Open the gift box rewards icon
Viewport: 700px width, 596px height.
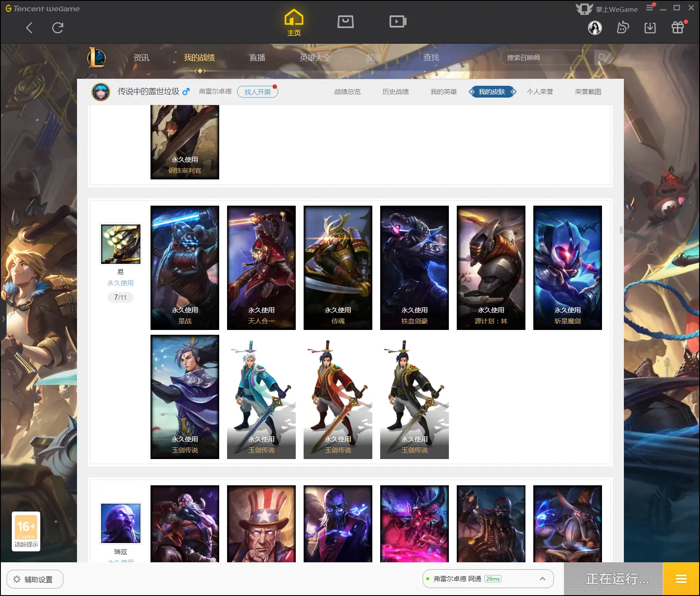[x=678, y=28]
